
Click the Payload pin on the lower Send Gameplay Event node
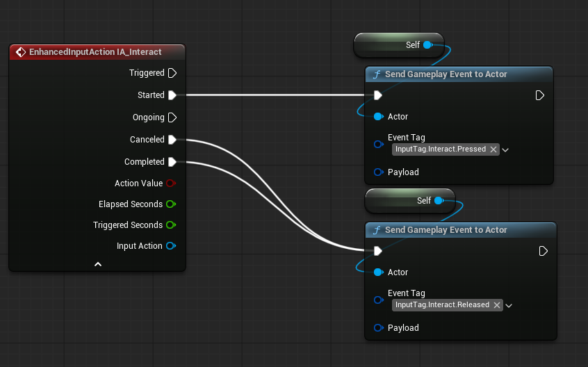coord(378,327)
